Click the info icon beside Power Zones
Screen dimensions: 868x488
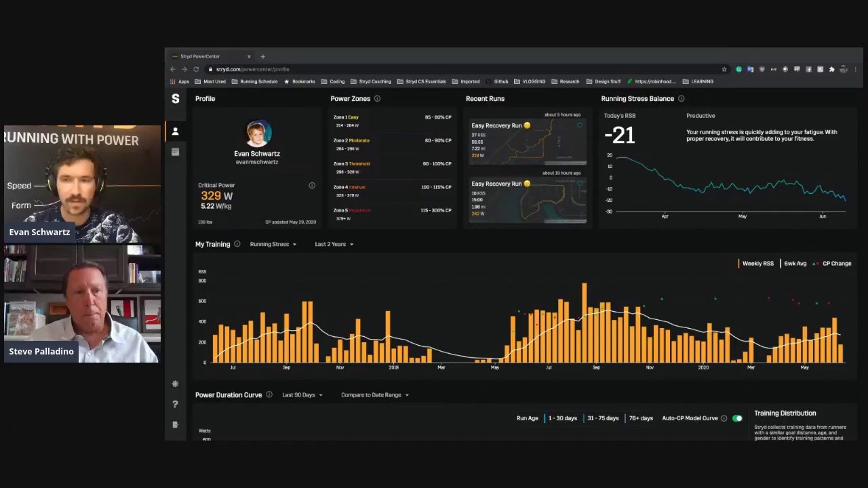tap(378, 99)
